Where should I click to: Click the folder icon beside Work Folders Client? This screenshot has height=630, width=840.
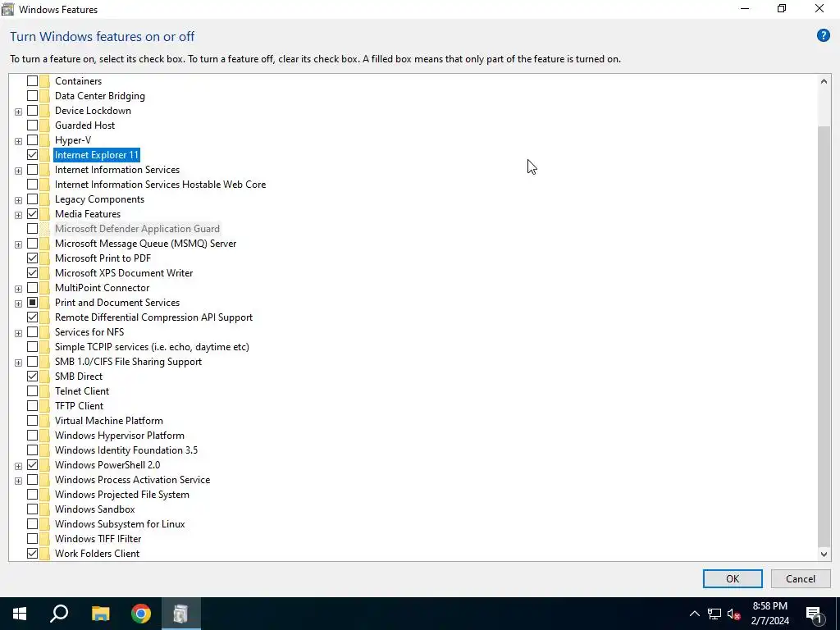pos(44,554)
